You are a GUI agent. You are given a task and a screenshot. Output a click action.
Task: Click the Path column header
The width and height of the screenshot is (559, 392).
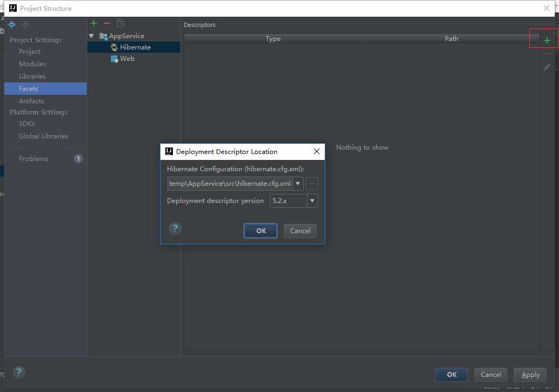click(451, 38)
